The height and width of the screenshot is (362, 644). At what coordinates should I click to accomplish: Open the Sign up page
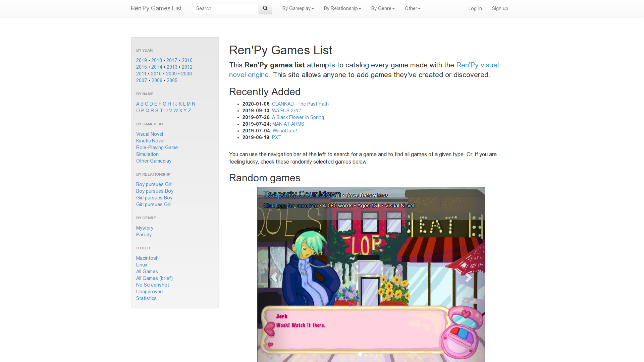click(x=500, y=8)
